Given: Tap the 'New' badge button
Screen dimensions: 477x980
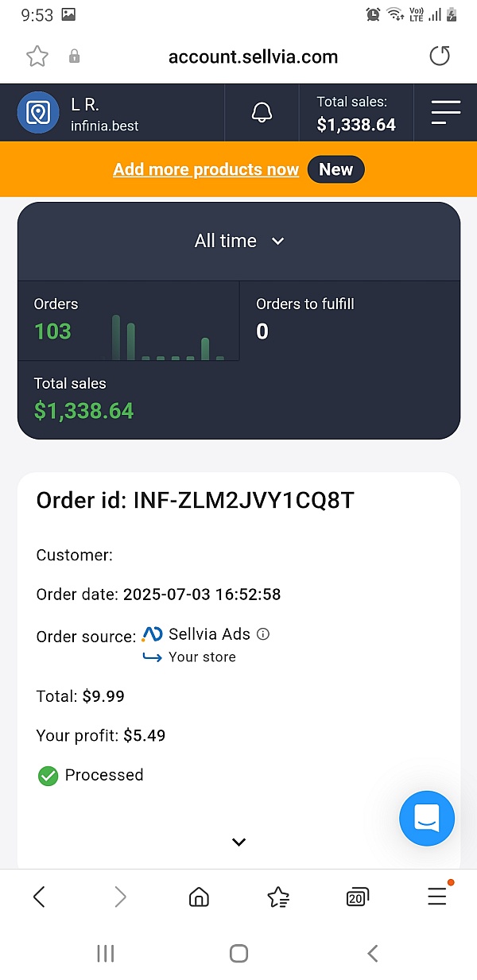Looking at the screenshot, I should tap(335, 169).
